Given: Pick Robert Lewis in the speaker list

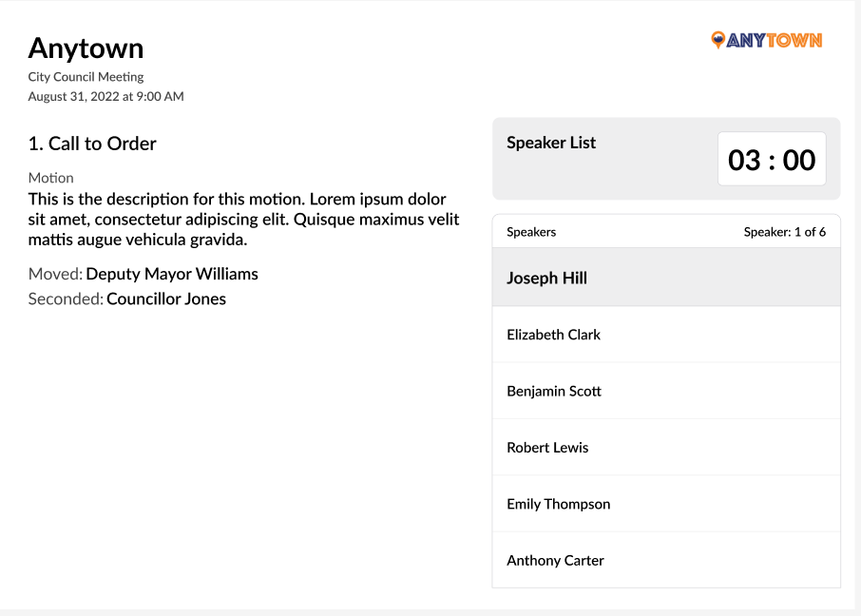Looking at the screenshot, I should point(547,448).
